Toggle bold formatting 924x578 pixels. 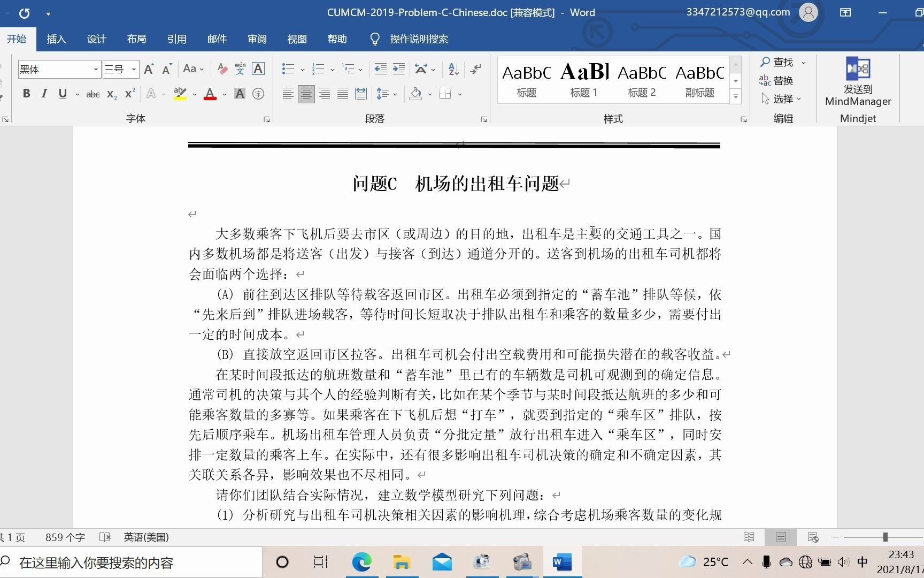click(x=26, y=93)
